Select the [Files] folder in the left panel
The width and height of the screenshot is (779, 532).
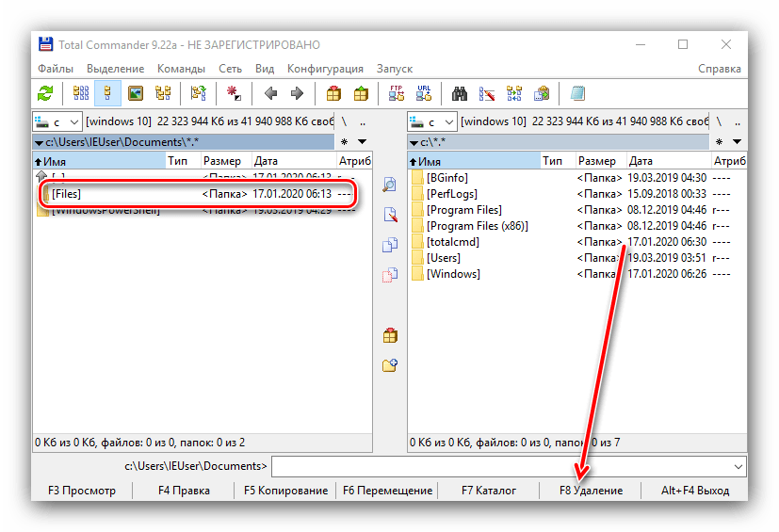click(x=67, y=194)
